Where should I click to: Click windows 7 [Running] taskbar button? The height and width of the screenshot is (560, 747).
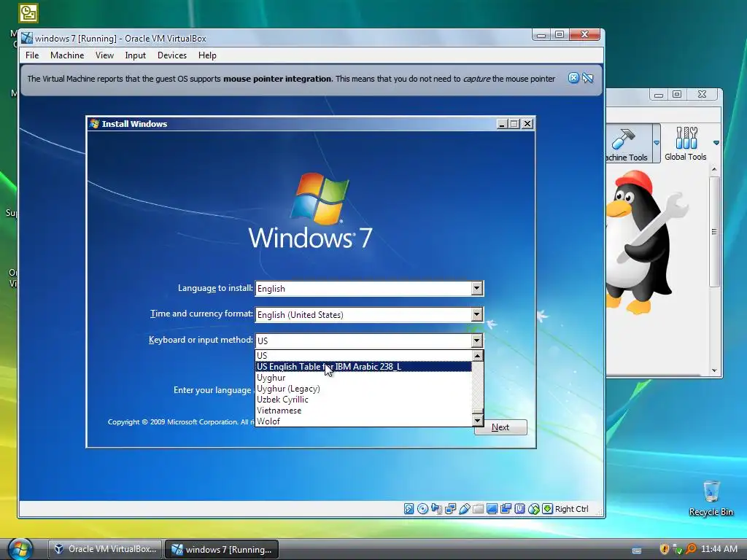click(x=222, y=549)
